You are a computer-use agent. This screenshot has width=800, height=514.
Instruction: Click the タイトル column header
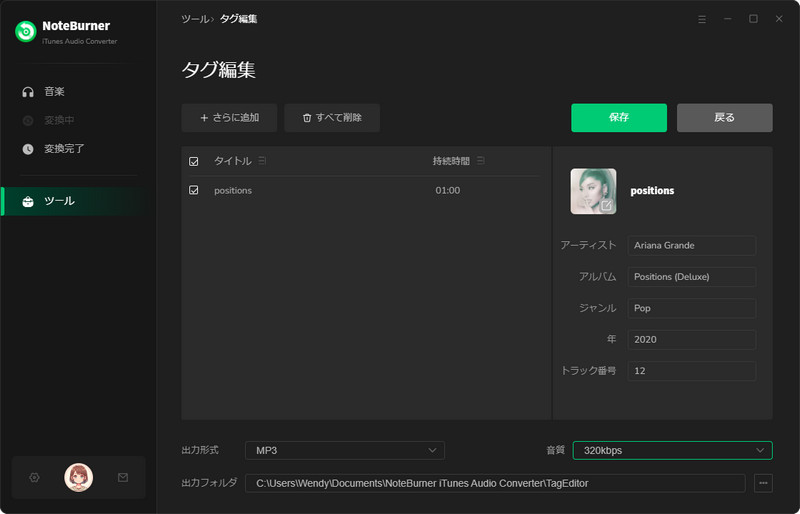233,161
